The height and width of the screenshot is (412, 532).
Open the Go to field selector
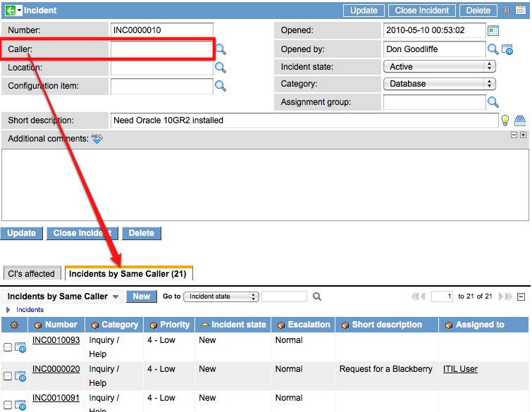(221, 296)
